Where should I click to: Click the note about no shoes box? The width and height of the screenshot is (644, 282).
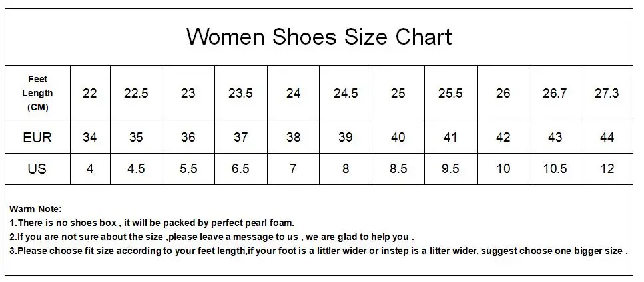tap(152, 223)
